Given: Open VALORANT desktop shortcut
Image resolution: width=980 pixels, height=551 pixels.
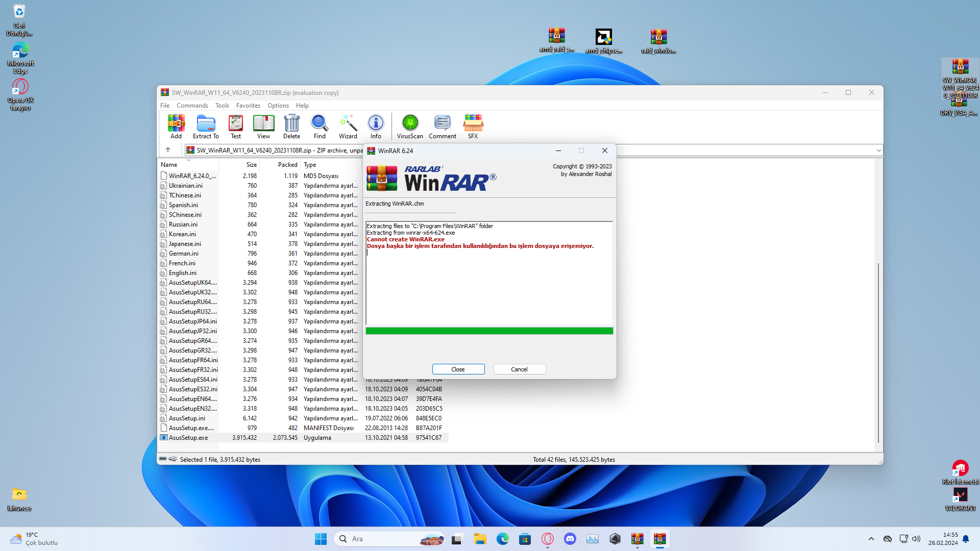Looking at the screenshot, I should pos(960,499).
